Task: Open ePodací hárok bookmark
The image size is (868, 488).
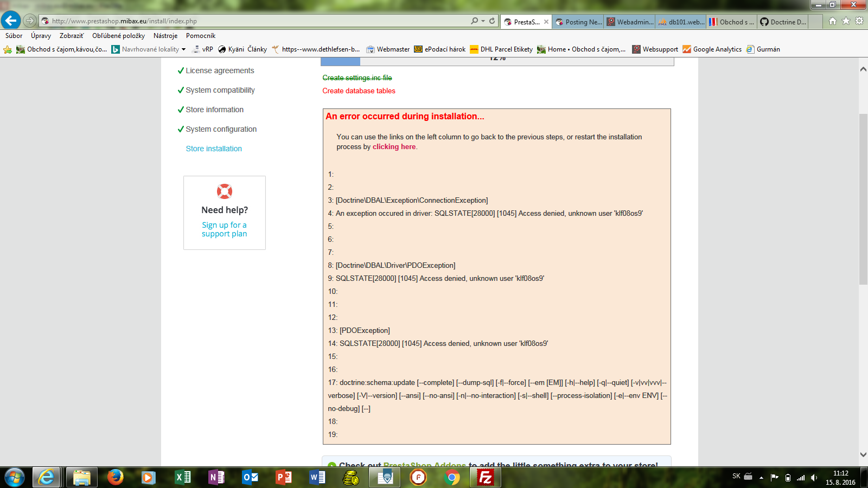Action: pos(440,49)
